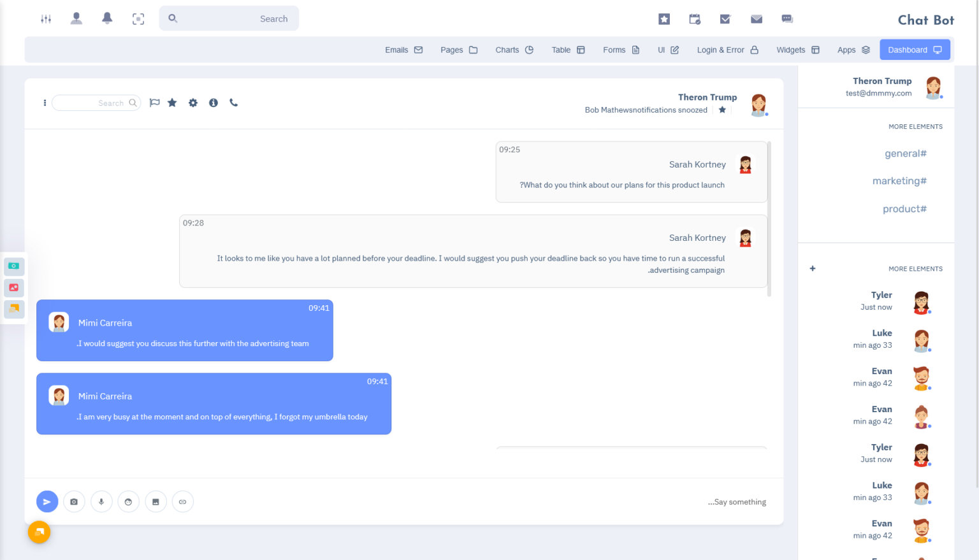Screen dimensions: 979x560
Task: Open the chat bubble icon in header
Action: coord(787,19)
